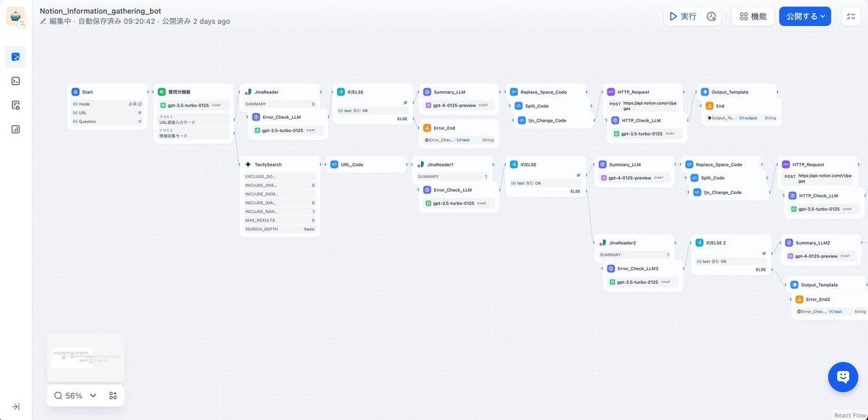Select the IF/ELSE 2 node icon
Viewport: 868px width, 420px height.
pos(699,243)
